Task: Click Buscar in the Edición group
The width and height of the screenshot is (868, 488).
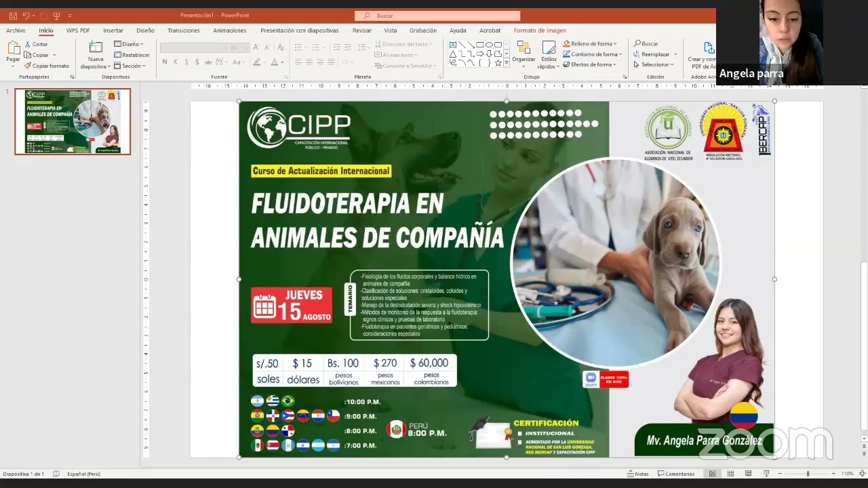Action: (x=646, y=44)
